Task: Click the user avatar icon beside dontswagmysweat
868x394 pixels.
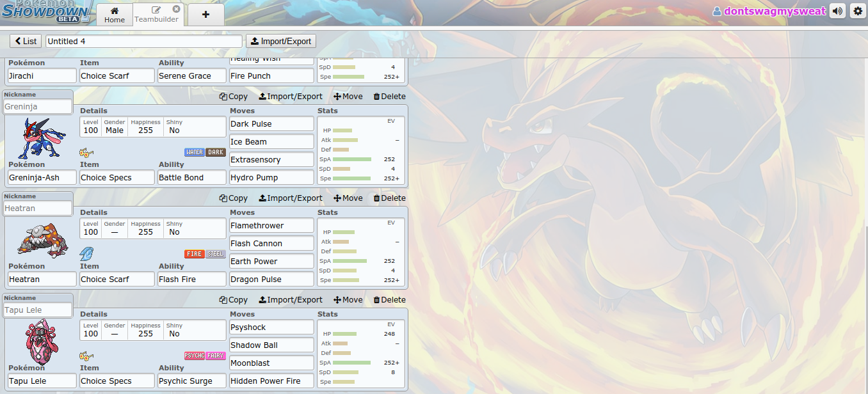Action: tap(717, 12)
